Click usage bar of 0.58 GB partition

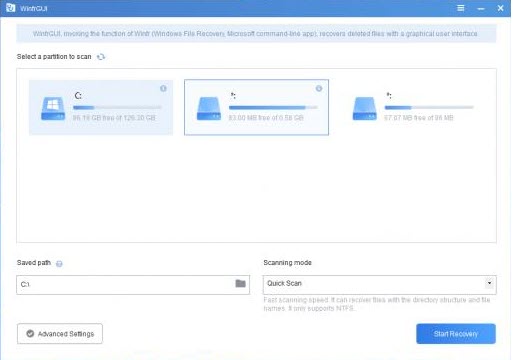click(273, 107)
